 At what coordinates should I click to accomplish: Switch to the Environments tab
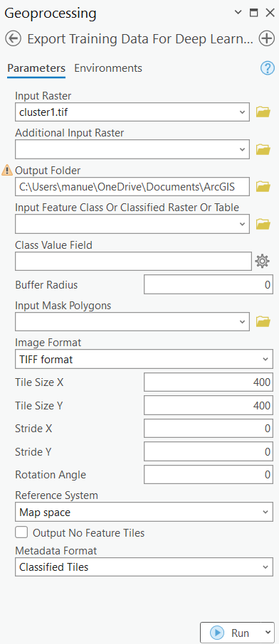pyautogui.click(x=108, y=68)
